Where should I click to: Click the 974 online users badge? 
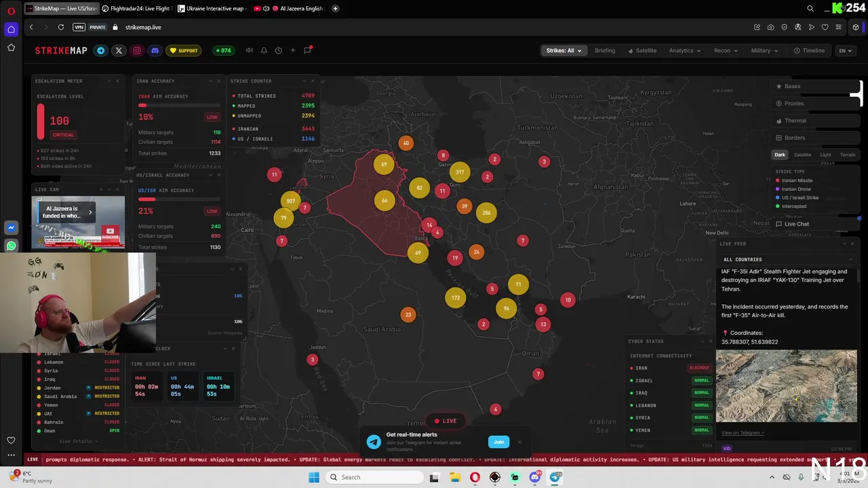[222, 50]
